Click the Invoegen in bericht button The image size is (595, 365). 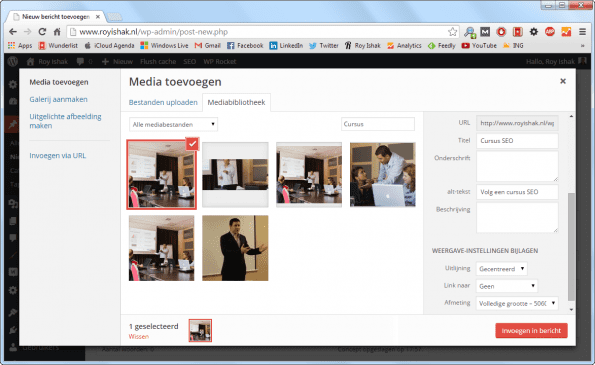pyautogui.click(x=531, y=330)
